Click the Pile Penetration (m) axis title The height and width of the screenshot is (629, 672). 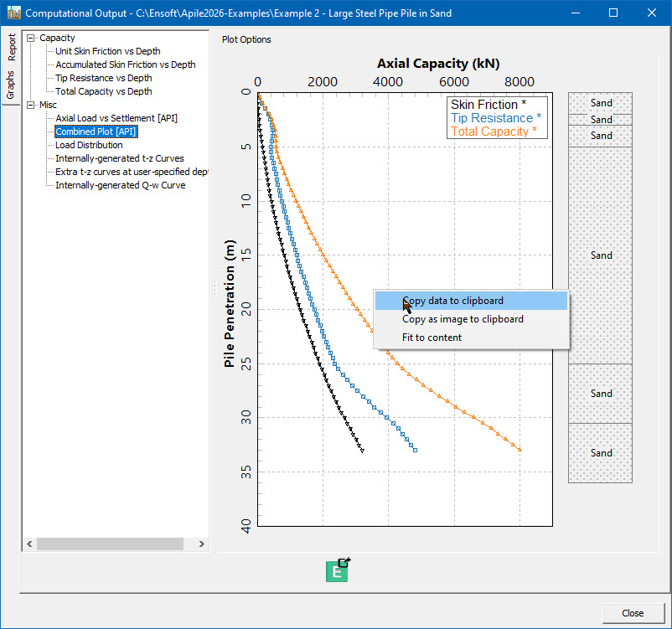(230, 303)
